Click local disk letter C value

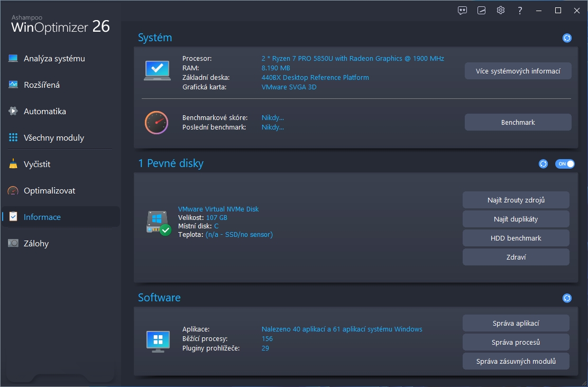pyautogui.click(x=216, y=226)
